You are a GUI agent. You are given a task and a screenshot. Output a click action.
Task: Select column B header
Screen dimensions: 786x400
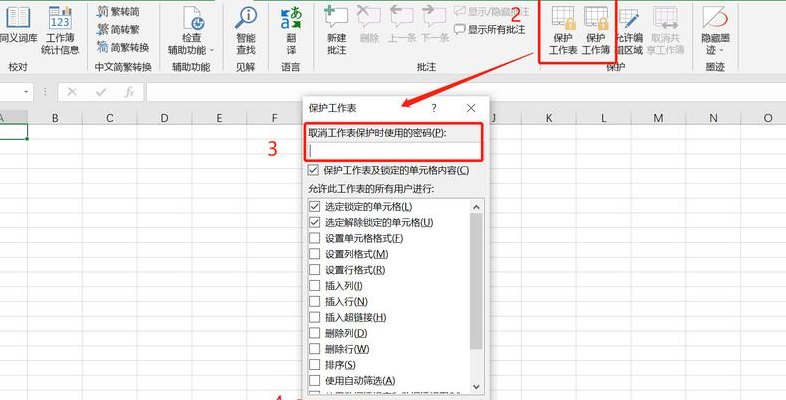pyautogui.click(x=55, y=118)
